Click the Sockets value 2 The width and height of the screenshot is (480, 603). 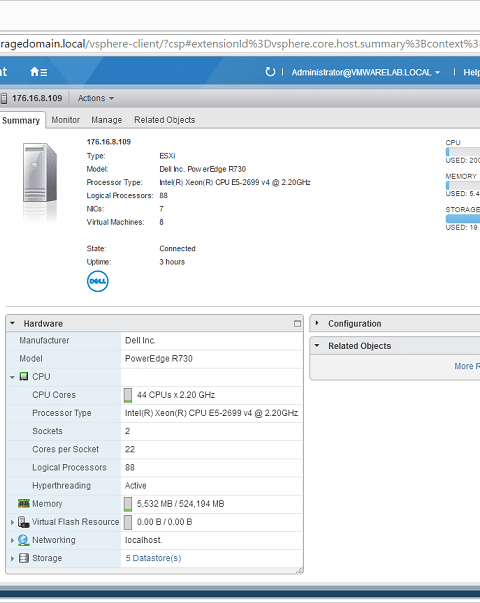click(127, 431)
